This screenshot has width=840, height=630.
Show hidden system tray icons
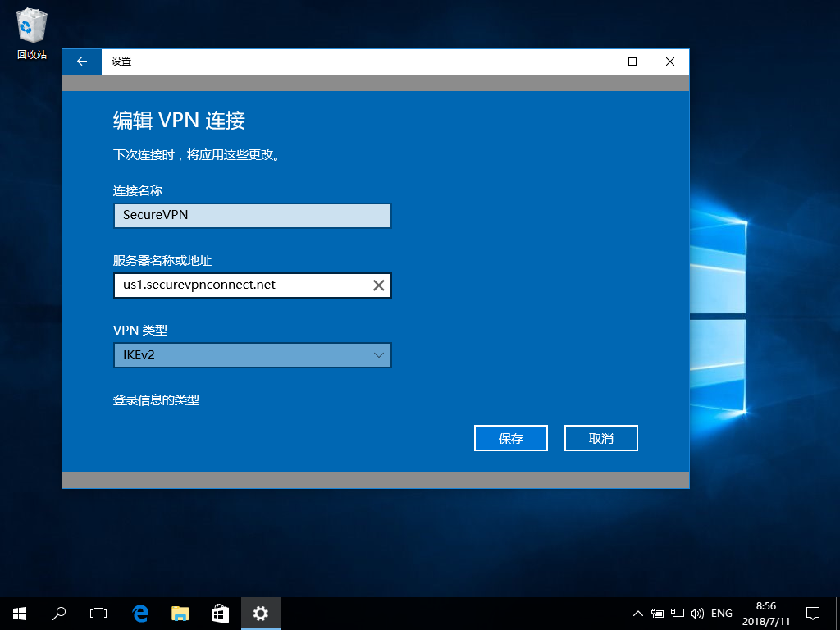point(637,614)
